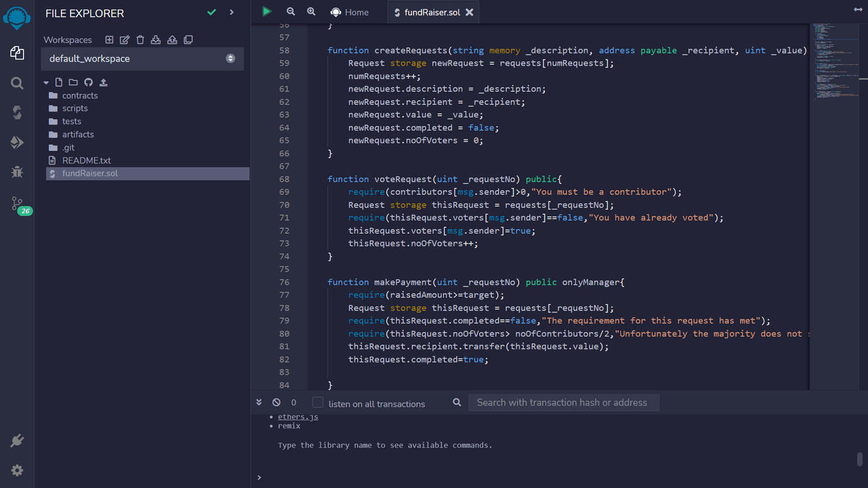This screenshot has height=488, width=868.
Task: Run the script with green play button
Action: pyautogui.click(x=266, y=11)
